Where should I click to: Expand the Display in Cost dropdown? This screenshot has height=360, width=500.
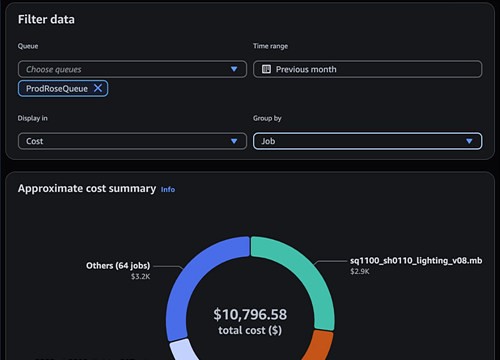132,141
